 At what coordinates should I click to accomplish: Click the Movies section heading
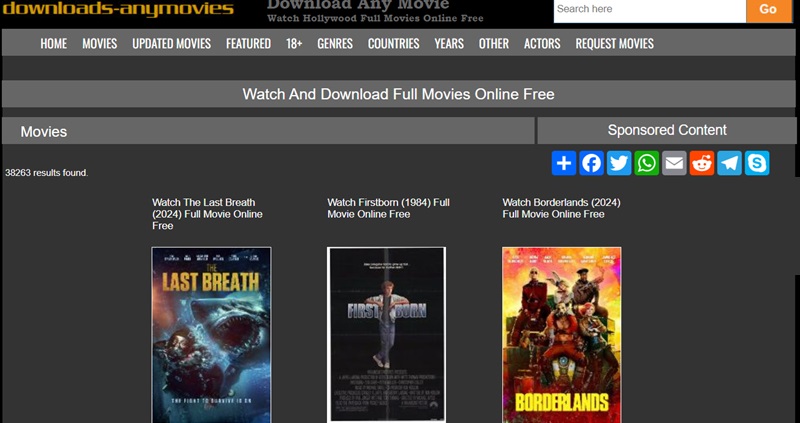(x=44, y=132)
